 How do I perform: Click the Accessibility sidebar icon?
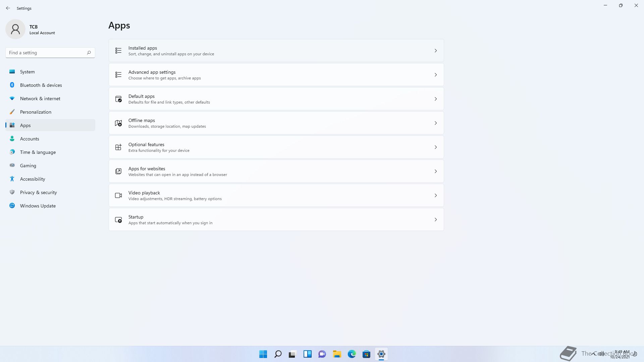click(12, 179)
